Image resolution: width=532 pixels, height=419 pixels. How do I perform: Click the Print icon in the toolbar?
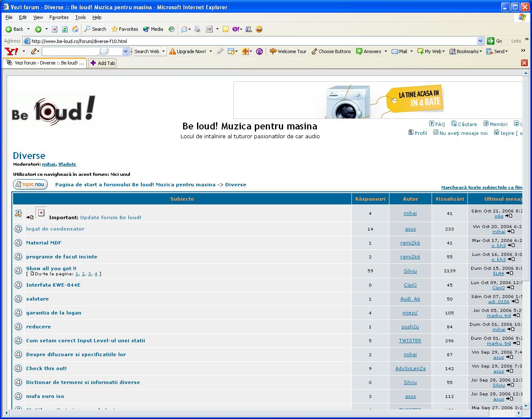[197, 29]
